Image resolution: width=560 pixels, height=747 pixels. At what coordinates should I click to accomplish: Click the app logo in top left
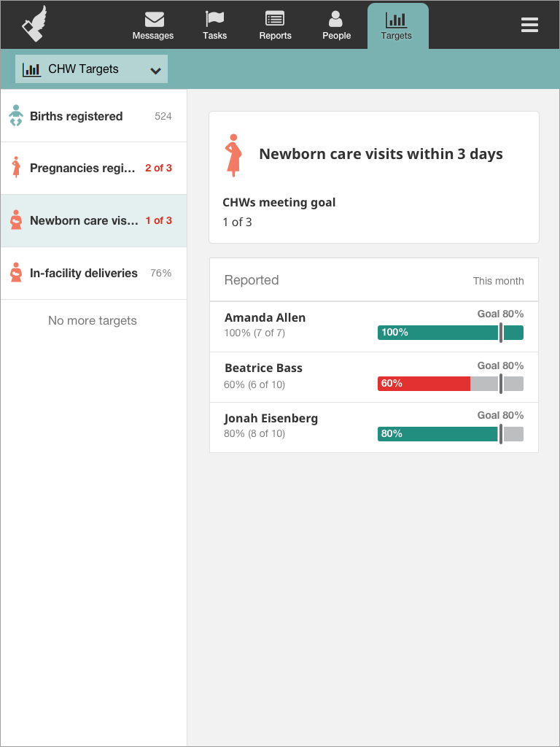coord(34,24)
